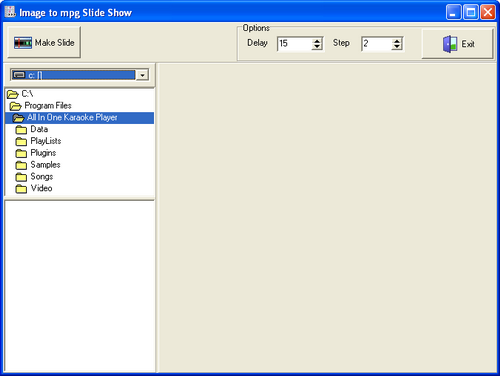Click the door icon on the Exit button
This screenshot has width=500, height=376.
(x=450, y=44)
